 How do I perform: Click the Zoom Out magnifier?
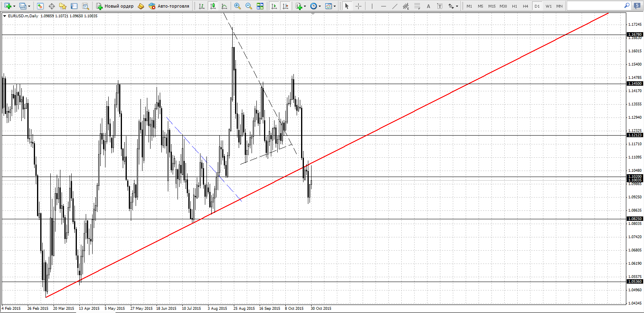coord(249,6)
